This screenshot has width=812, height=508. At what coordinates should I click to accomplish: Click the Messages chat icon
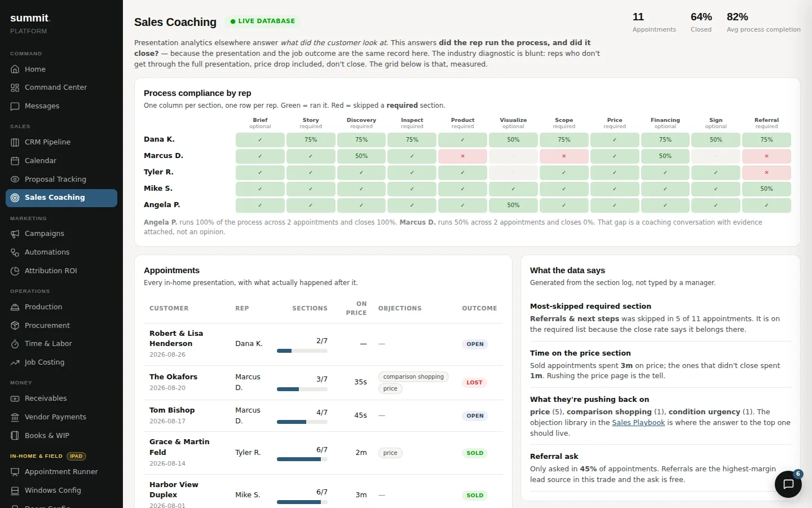pos(15,106)
